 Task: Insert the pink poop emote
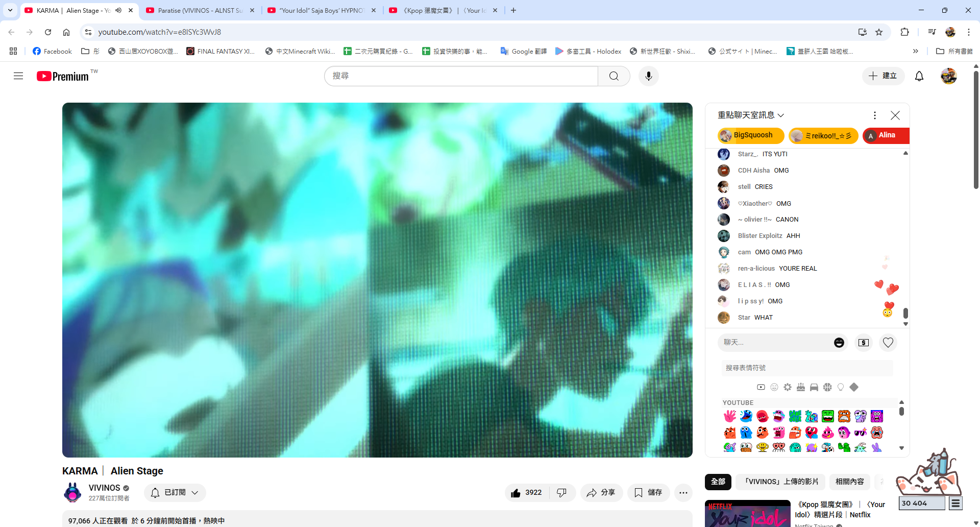coord(828,433)
